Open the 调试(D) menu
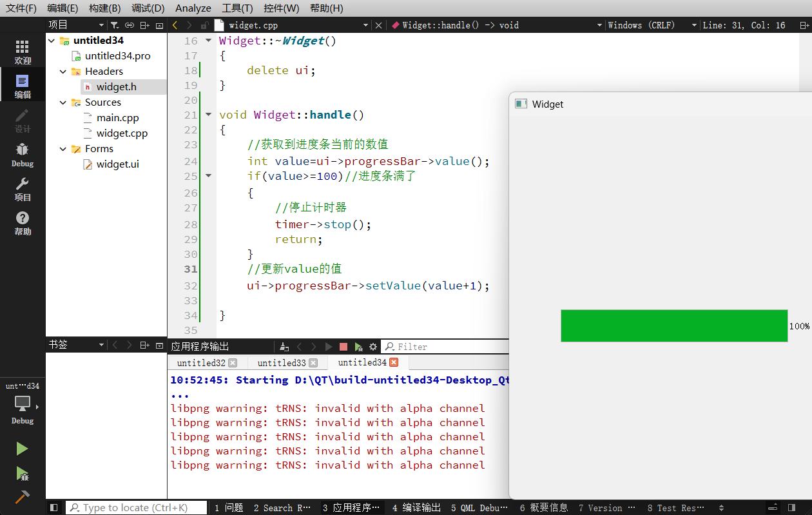The width and height of the screenshot is (812, 515). click(x=148, y=8)
